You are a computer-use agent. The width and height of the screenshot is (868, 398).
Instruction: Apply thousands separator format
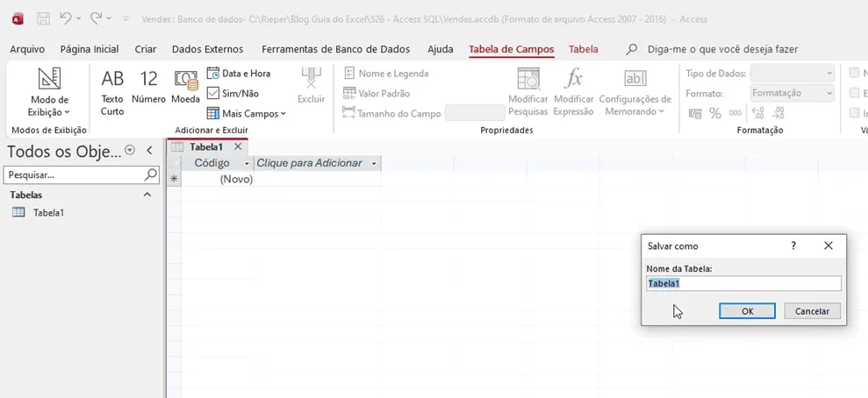pos(735,113)
